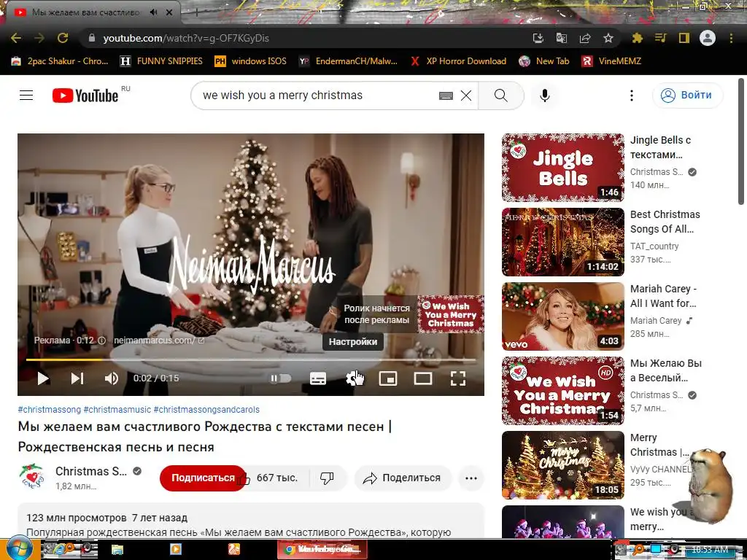The height and width of the screenshot is (560, 747).
Task: Click the magnifier search button
Action: click(x=501, y=96)
